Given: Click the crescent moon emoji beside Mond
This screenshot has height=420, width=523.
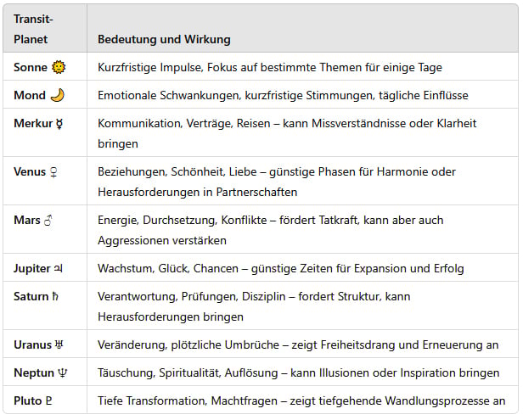Looking at the screenshot, I should click(58, 95).
